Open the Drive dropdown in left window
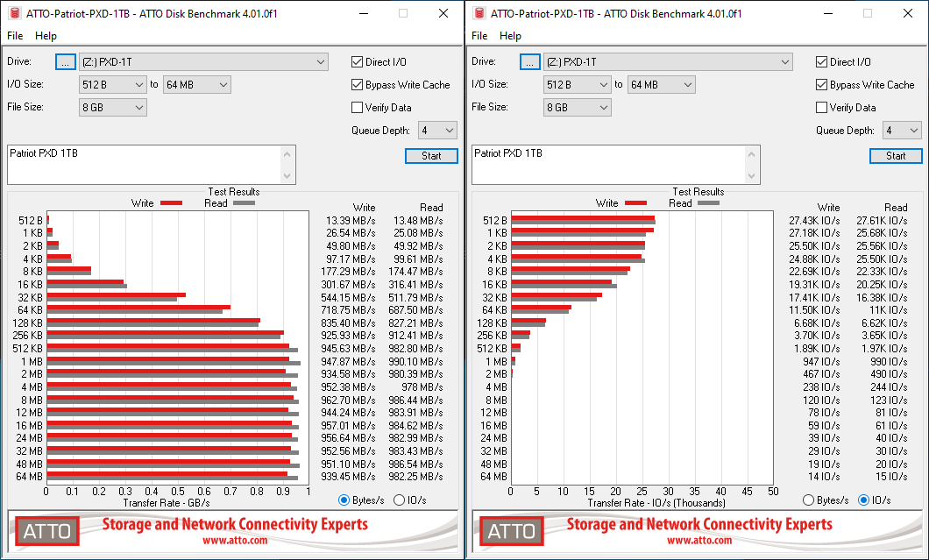This screenshot has height=560, width=929. click(203, 61)
